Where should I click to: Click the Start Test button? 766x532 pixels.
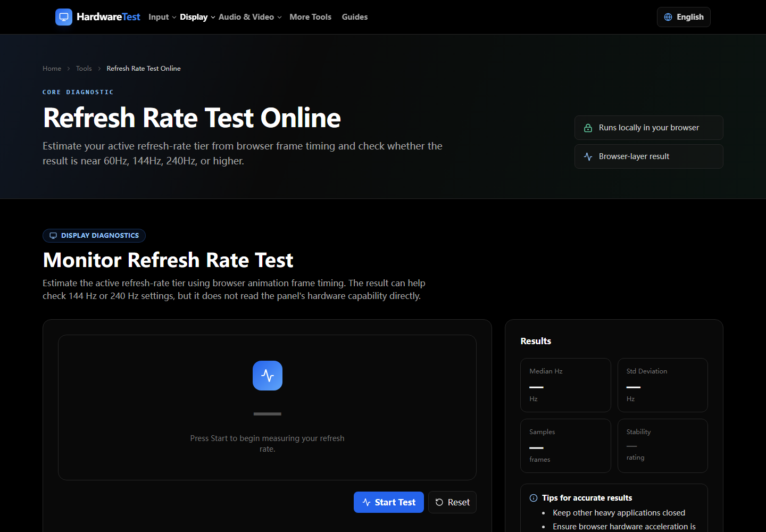[389, 502]
